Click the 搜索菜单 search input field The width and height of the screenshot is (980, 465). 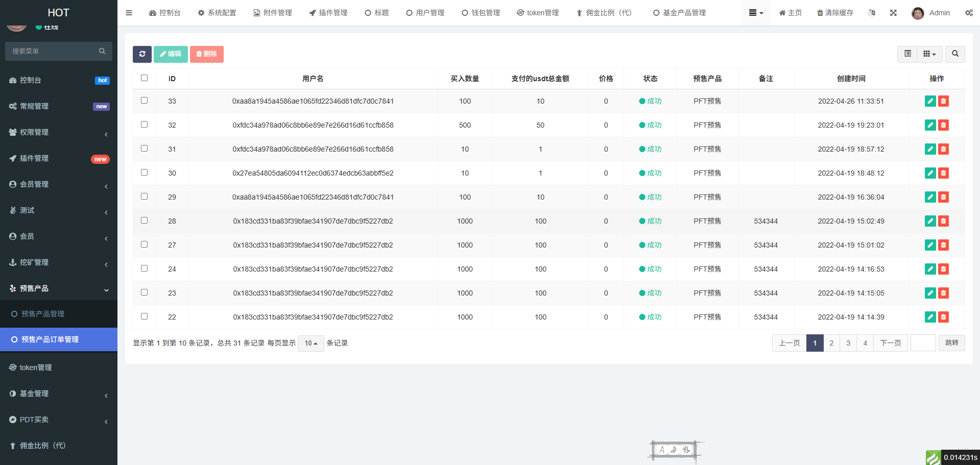pyautogui.click(x=54, y=51)
